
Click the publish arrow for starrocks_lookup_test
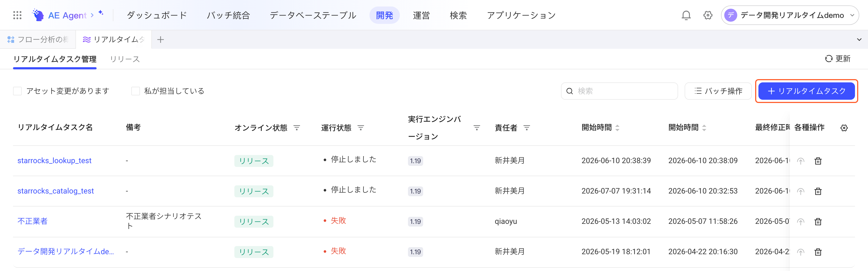click(801, 161)
